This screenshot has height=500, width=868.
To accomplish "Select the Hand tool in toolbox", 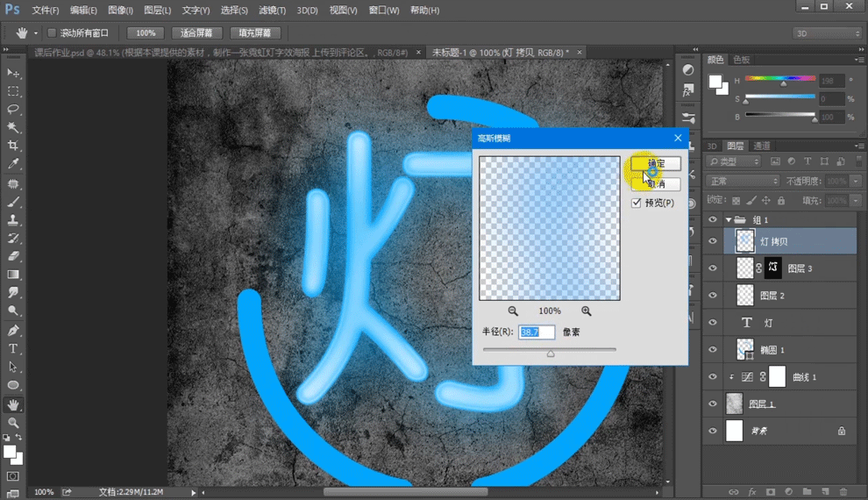I will 13,404.
